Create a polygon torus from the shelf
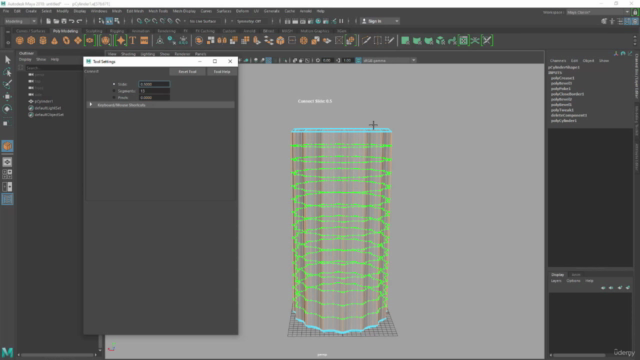 66,40
